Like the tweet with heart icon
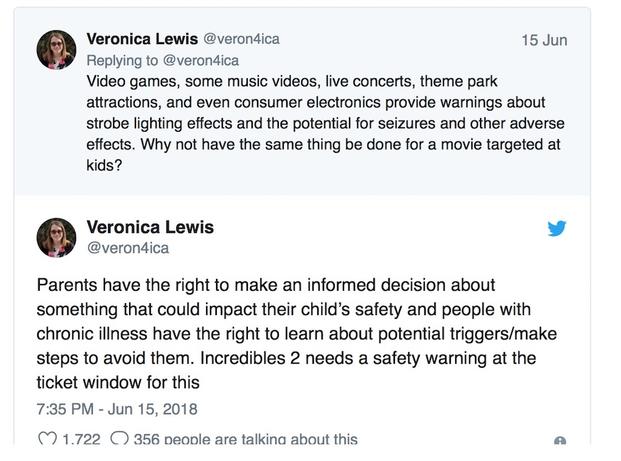 47,439
